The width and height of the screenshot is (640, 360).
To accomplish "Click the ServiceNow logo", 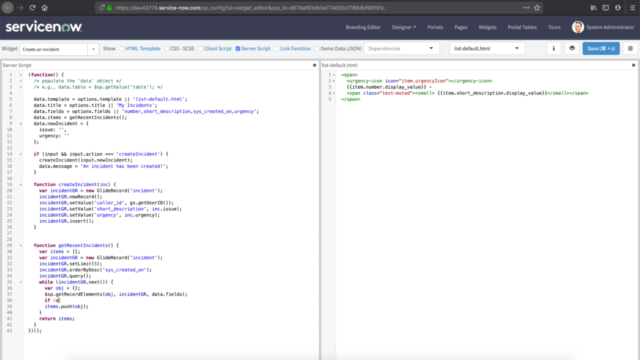I will click(44, 27).
